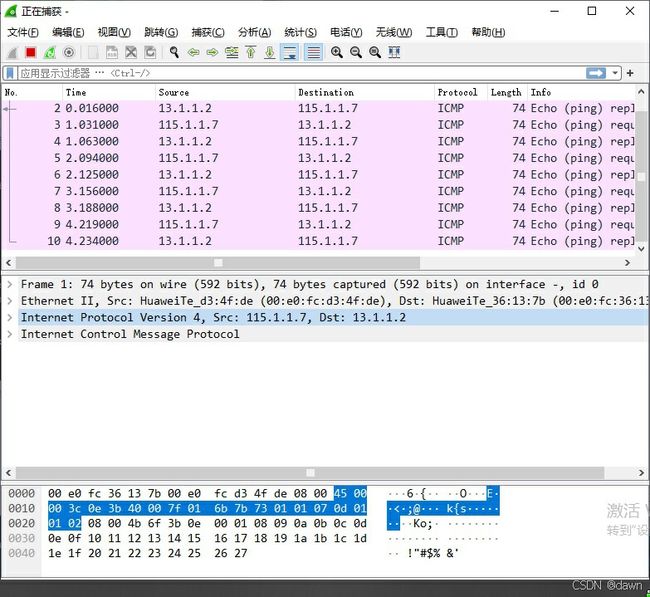Open the 视图(V) menu
650x597 pixels.
[114, 32]
